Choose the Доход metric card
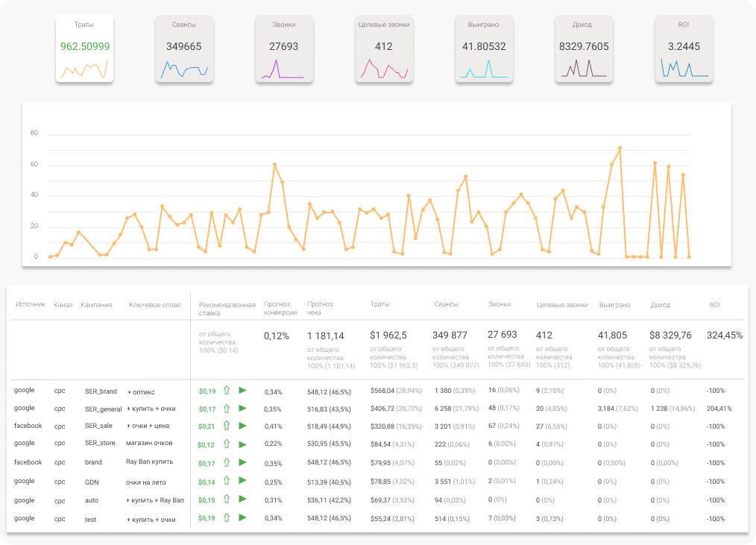 [x=584, y=49]
